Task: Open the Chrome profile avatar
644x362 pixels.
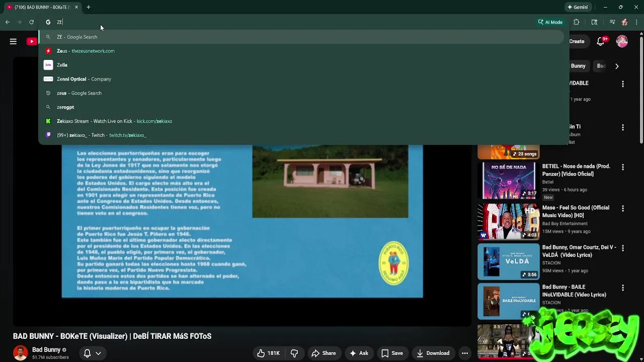Action: pos(624,22)
